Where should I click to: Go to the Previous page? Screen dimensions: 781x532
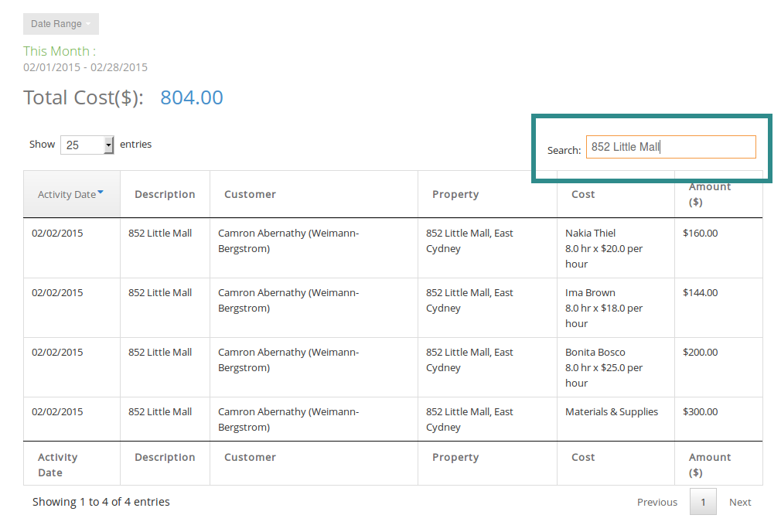657,502
